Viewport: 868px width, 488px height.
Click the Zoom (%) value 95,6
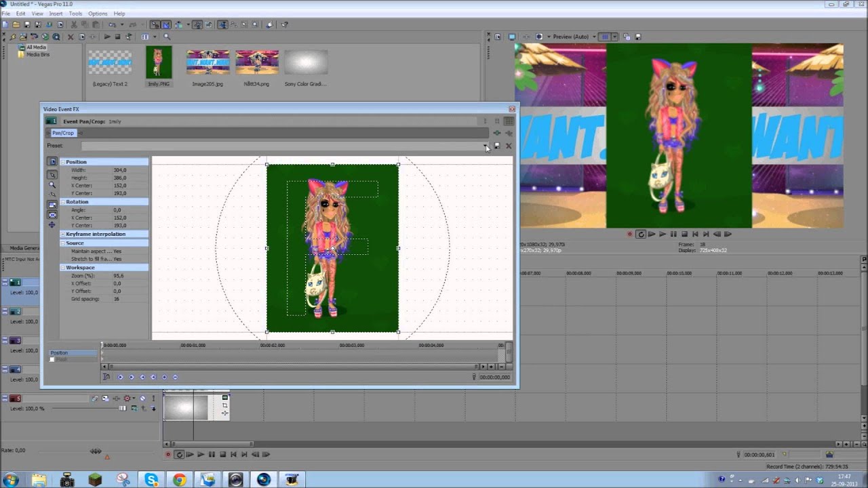(119, 276)
